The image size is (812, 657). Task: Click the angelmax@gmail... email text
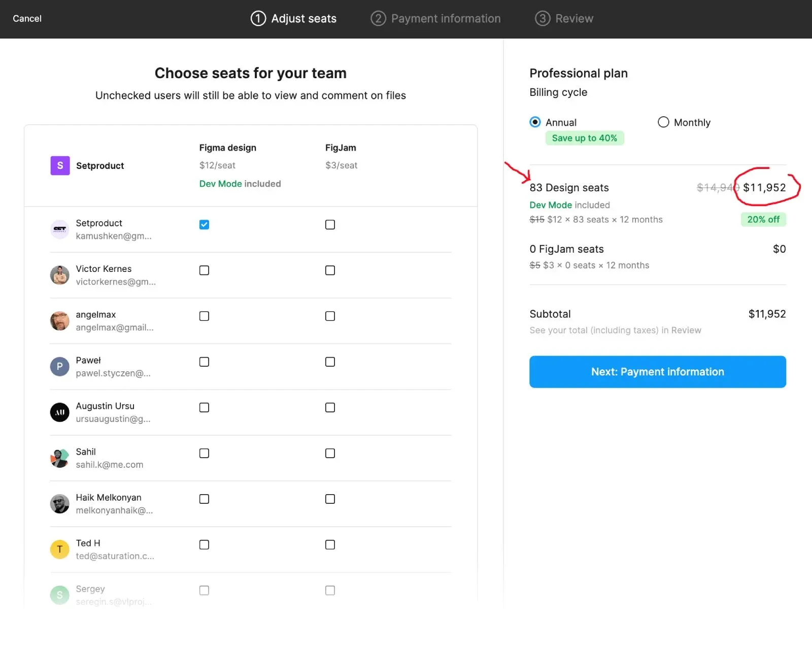(x=115, y=327)
